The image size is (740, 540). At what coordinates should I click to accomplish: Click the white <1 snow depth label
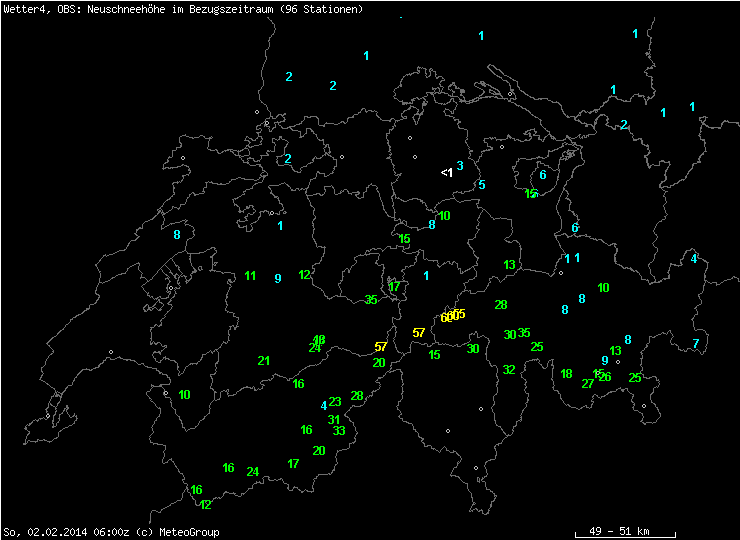[x=447, y=173]
